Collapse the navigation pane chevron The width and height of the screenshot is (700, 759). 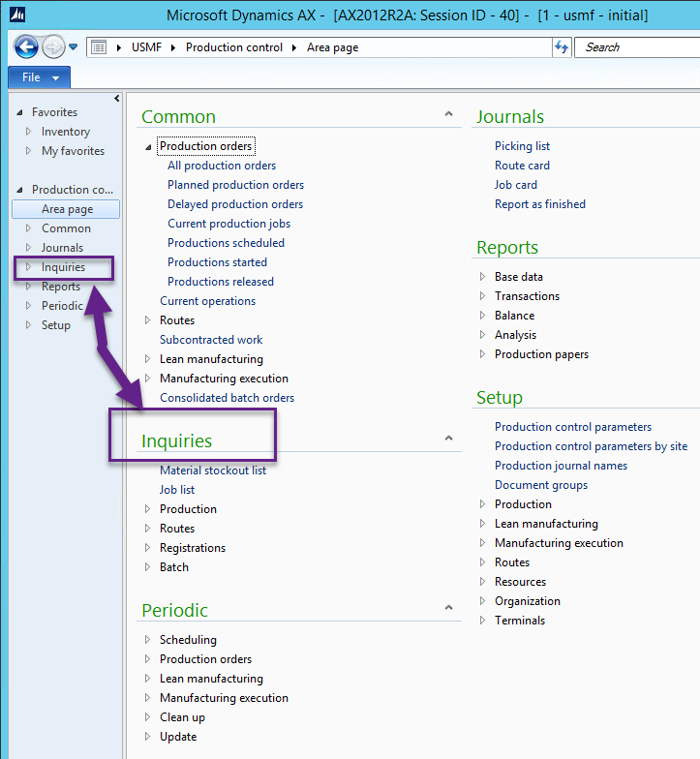click(116, 99)
